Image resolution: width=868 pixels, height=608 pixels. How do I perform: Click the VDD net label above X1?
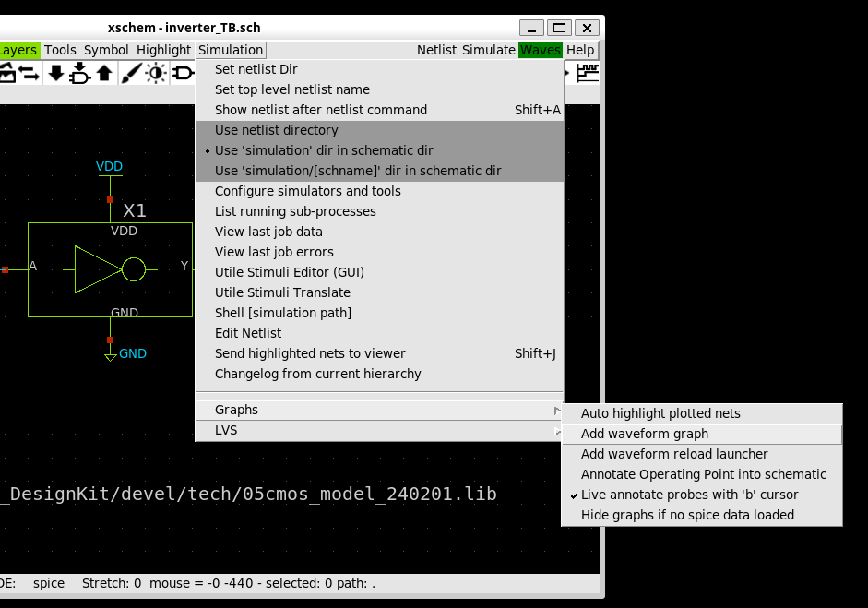point(109,166)
